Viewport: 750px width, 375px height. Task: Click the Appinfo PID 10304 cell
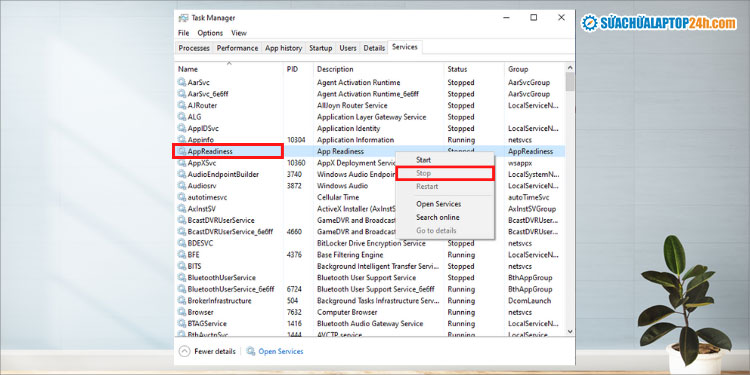pyautogui.click(x=297, y=140)
